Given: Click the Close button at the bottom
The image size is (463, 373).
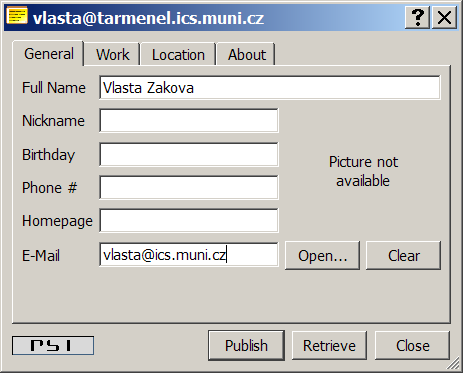Looking at the screenshot, I should pyautogui.click(x=413, y=346).
